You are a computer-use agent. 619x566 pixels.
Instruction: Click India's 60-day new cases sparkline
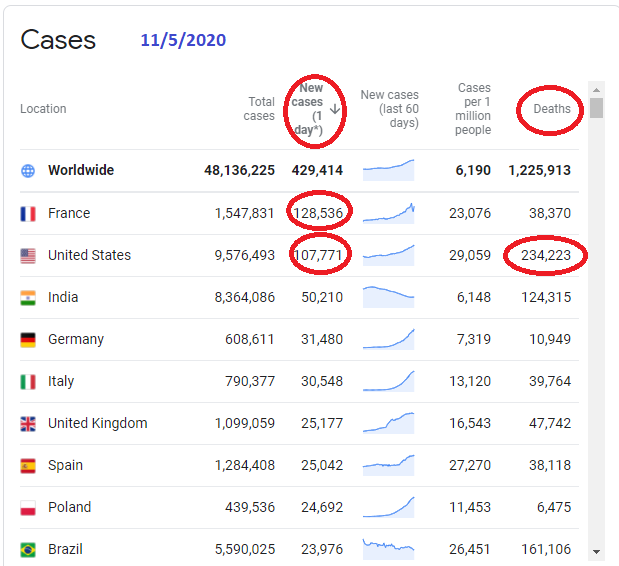tap(388, 296)
